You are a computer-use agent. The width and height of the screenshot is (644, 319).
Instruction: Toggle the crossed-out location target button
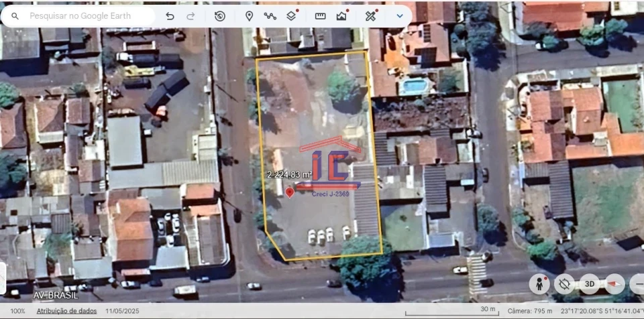(564, 283)
